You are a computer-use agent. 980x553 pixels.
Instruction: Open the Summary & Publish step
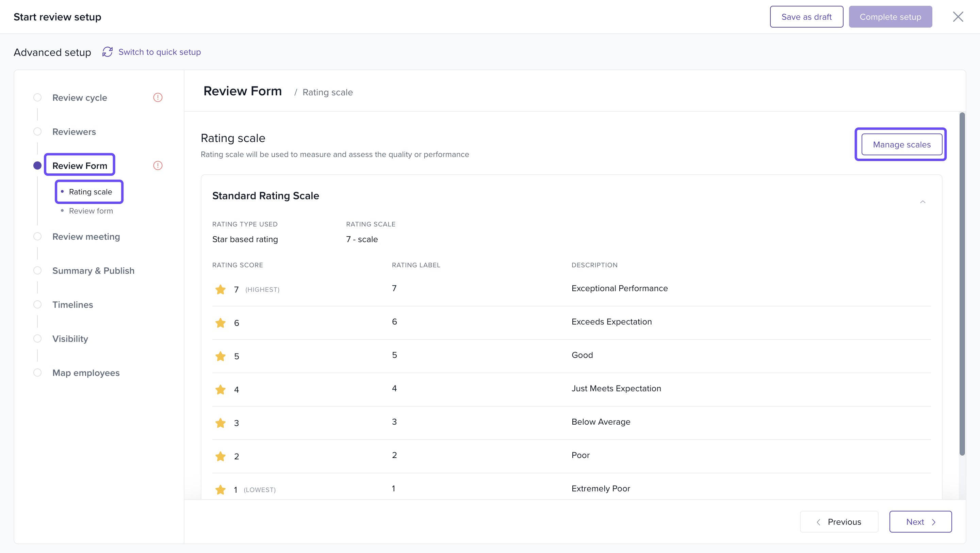tap(93, 271)
